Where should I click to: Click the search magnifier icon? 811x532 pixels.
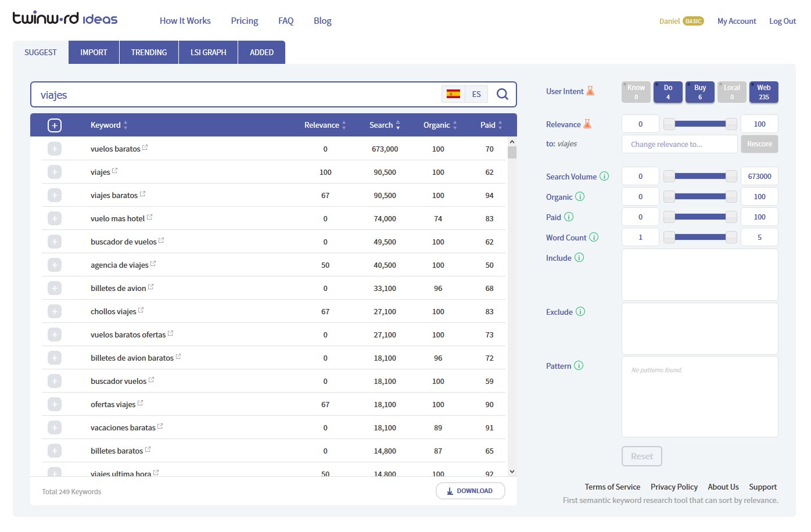pyautogui.click(x=503, y=94)
